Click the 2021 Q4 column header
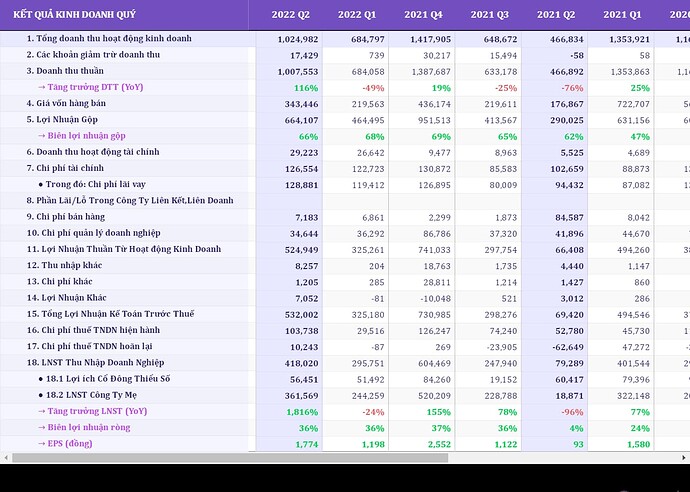690x492 pixels. [x=423, y=14]
